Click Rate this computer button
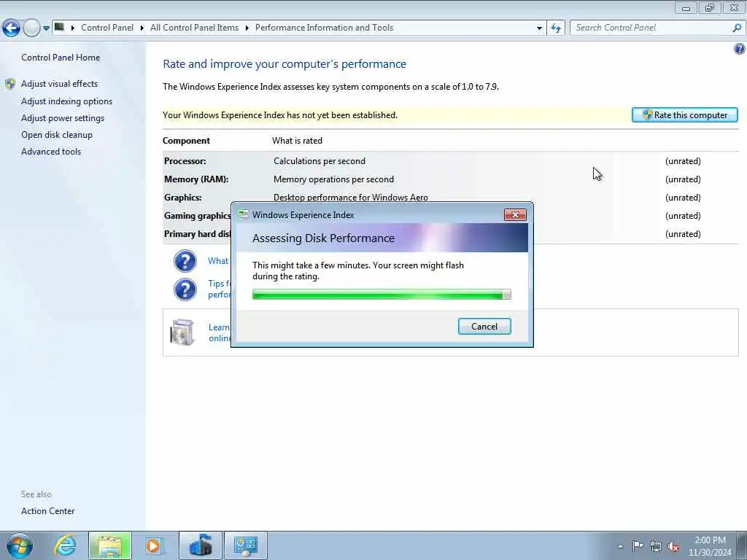The height and width of the screenshot is (560, 747). pyautogui.click(x=684, y=114)
